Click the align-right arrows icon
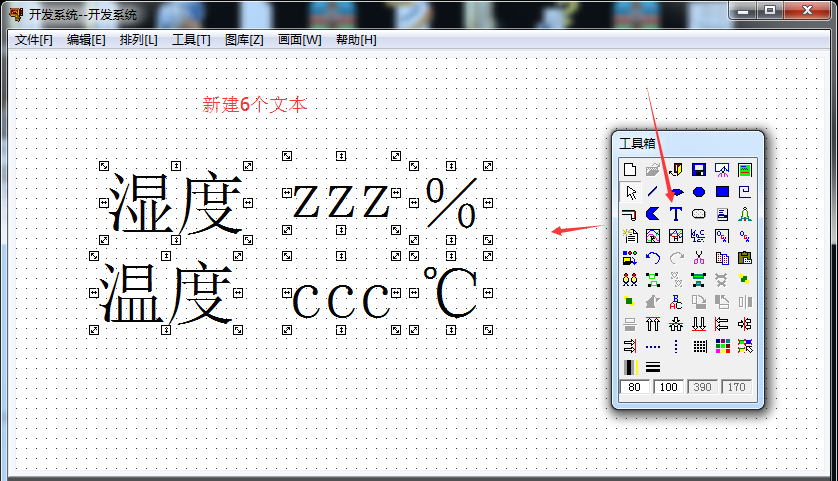 click(630, 346)
